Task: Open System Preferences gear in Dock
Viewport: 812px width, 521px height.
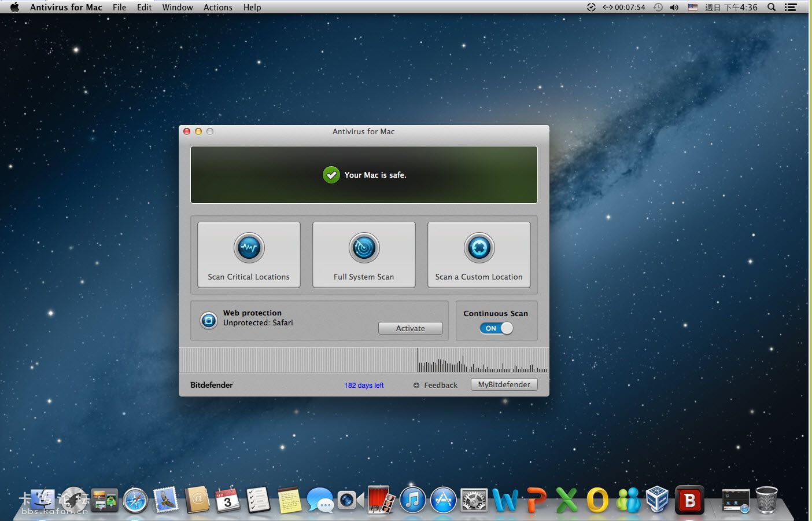Action: 474,500
